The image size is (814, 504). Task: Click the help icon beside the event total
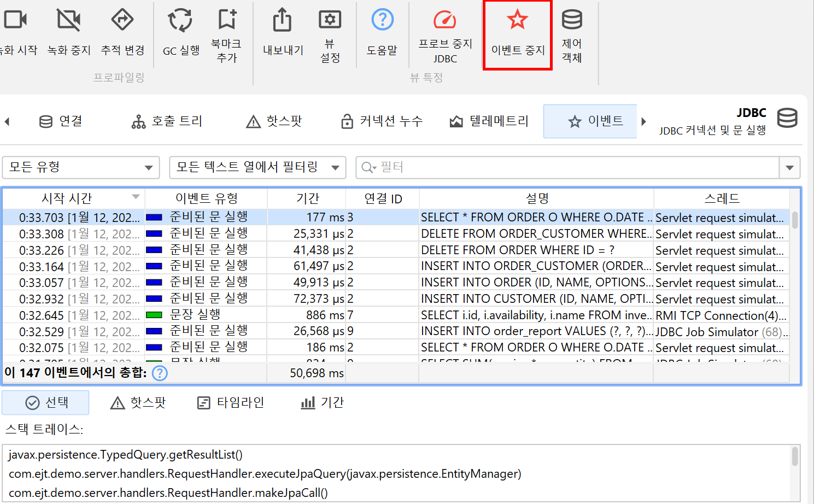point(160,373)
